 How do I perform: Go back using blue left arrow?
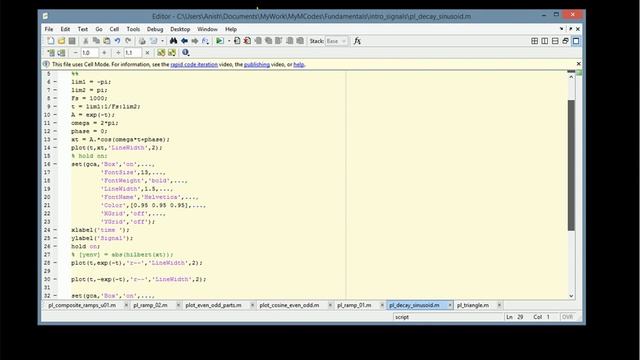(x=184, y=41)
